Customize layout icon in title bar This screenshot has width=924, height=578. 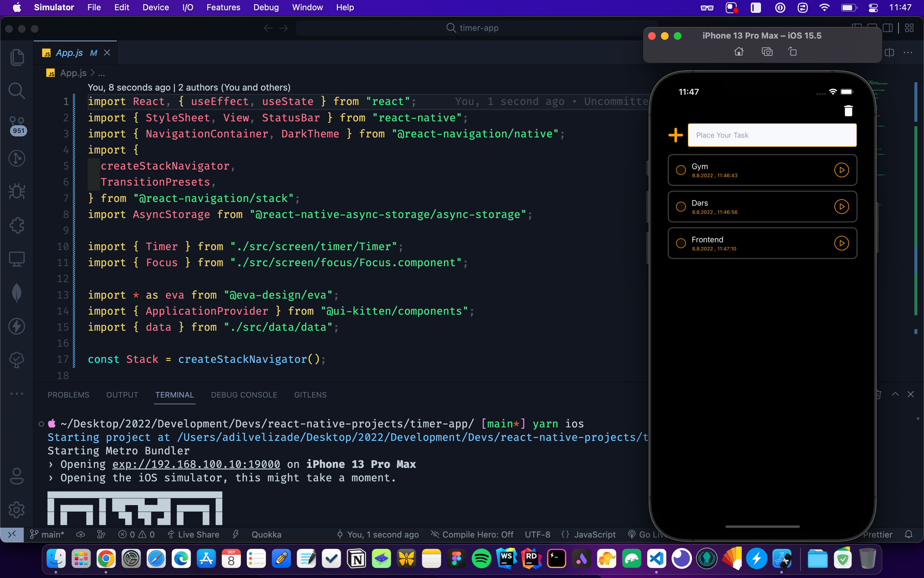(909, 28)
